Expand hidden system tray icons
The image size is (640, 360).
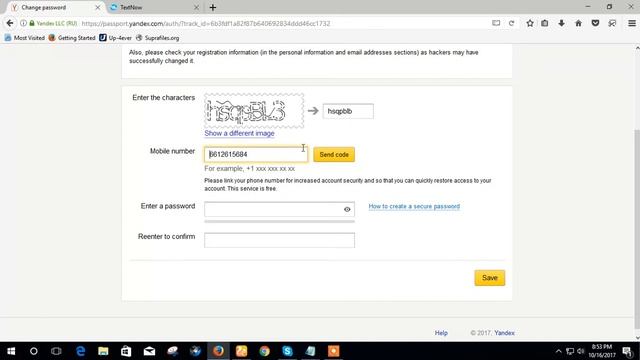(x=558, y=351)
